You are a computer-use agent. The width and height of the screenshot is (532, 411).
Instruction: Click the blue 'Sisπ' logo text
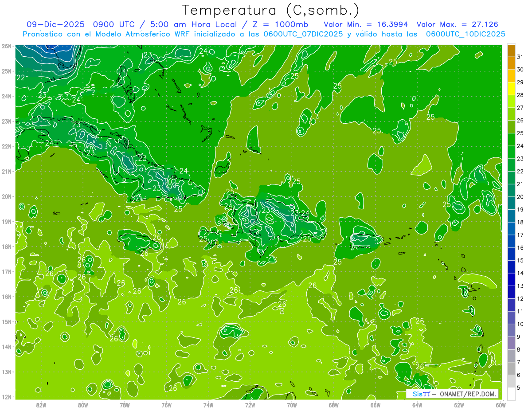(421, 394)
